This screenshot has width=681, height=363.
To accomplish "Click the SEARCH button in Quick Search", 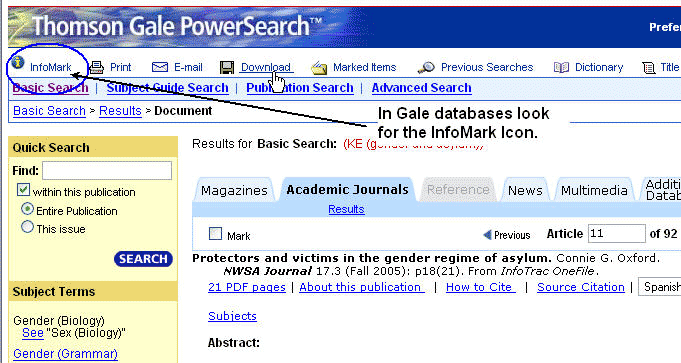I will (143, 259).
